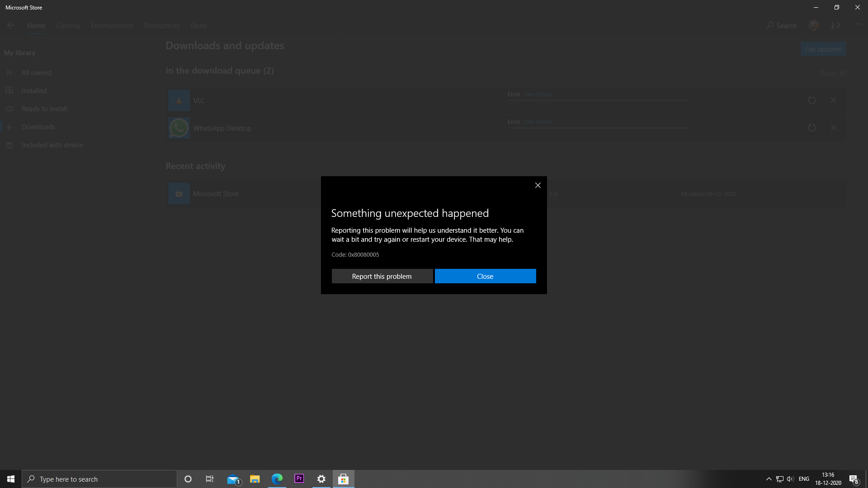Switch to the Gaming tab
Screen dimensions: 868x488
click(68, 25)
